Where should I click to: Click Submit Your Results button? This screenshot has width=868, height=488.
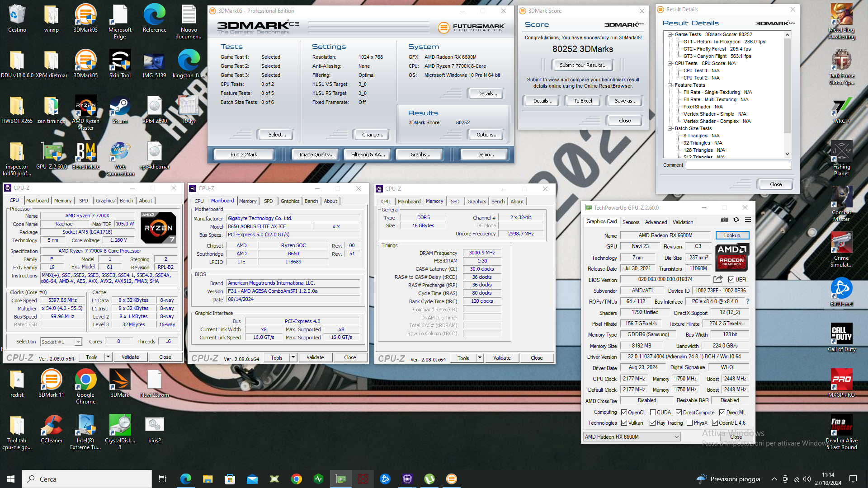pos(583,65)
